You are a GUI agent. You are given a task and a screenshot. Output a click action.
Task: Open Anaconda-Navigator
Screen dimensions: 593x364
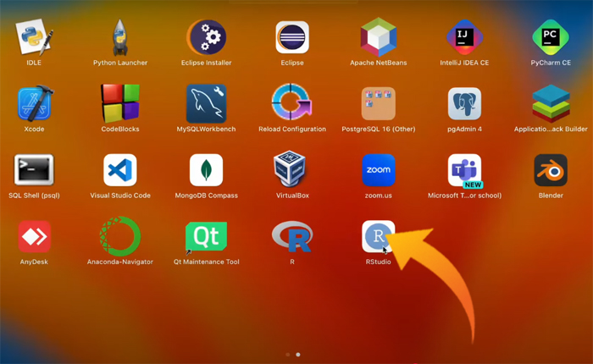[120, 236]
